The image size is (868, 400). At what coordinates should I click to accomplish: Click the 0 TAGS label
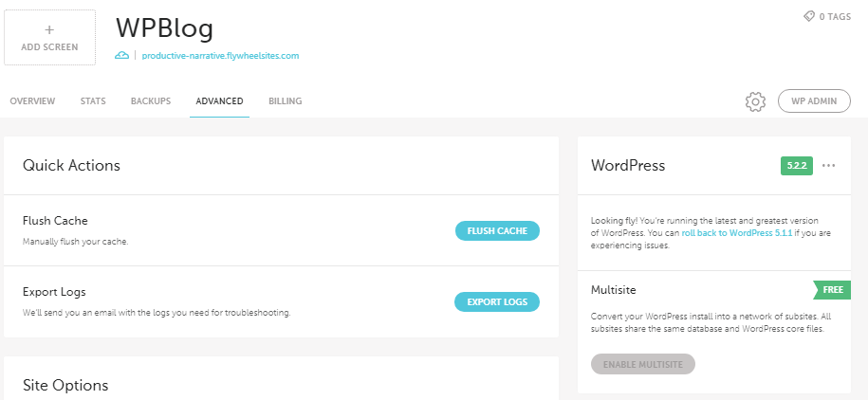tap(835, 17)
